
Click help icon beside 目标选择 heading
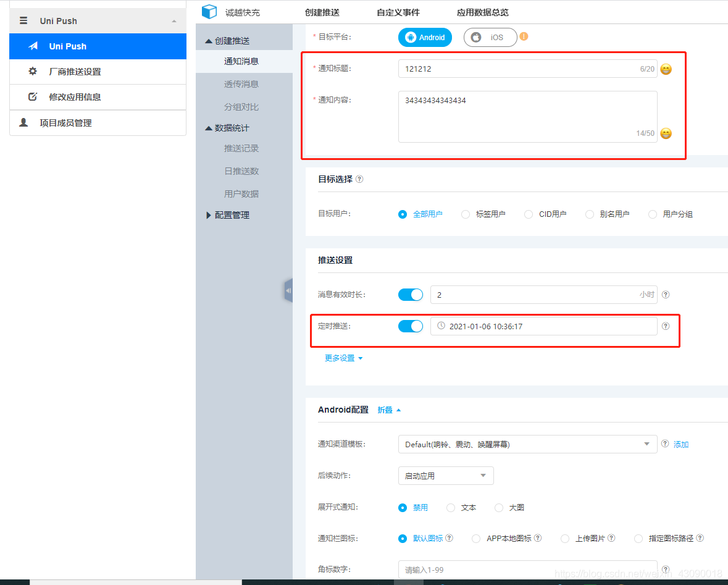tap(359, 179)
